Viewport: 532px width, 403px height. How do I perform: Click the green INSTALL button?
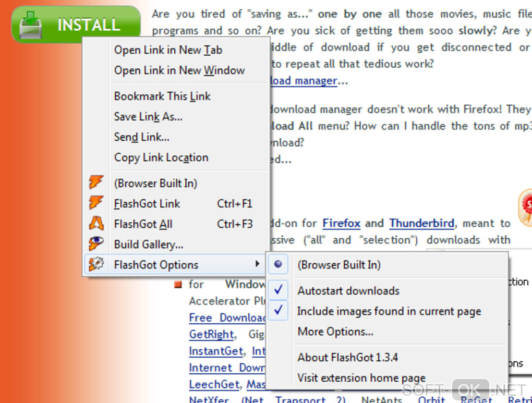tap(76, 25)
